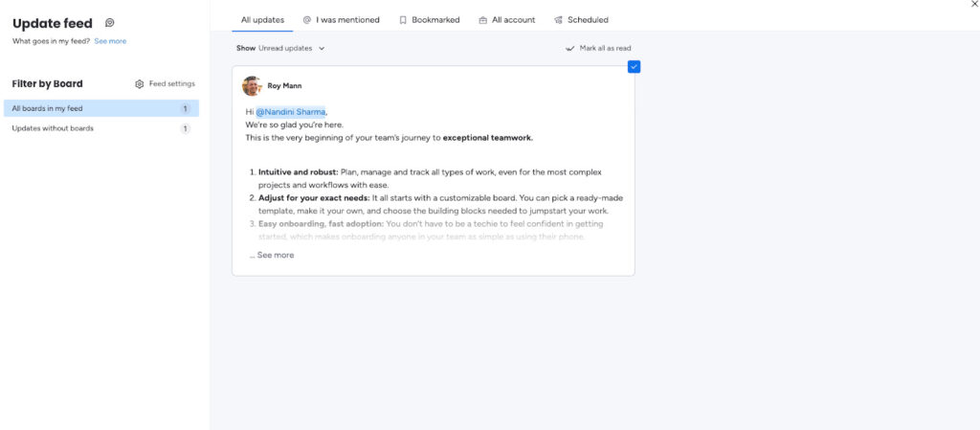Click the All account briefcase icon
The image size is (980, 430).
point(483,20)
